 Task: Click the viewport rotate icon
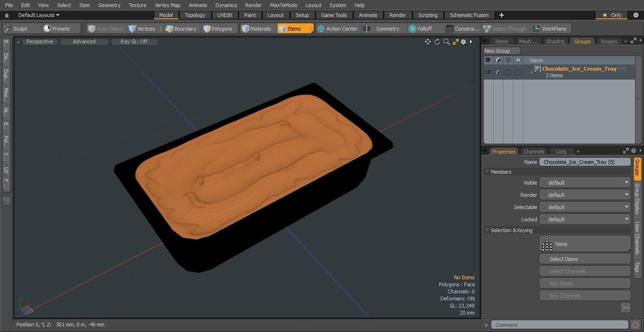click(x=437, y=42)
